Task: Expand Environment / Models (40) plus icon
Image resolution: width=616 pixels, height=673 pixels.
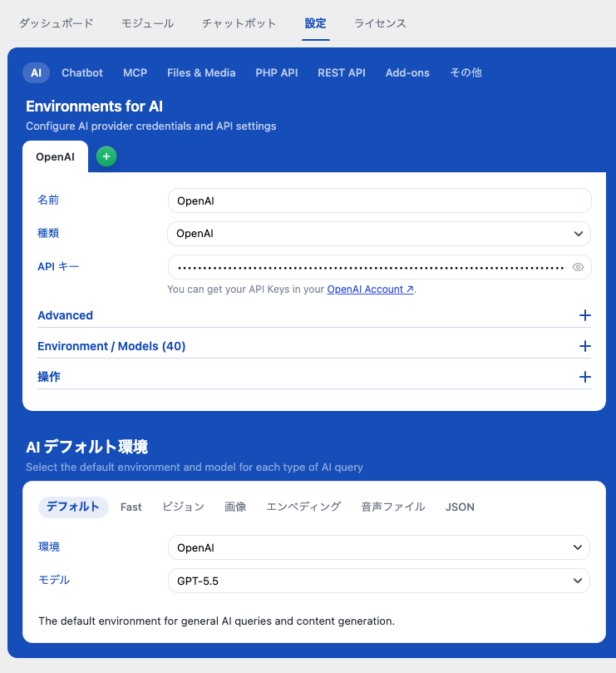Action: (585, 346)
